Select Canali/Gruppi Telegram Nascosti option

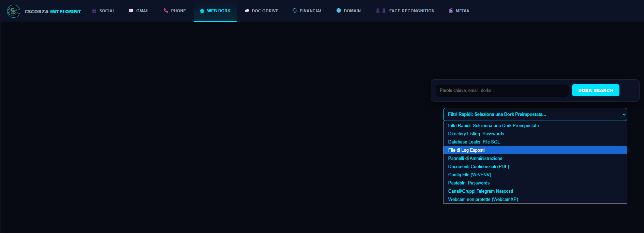535,191
